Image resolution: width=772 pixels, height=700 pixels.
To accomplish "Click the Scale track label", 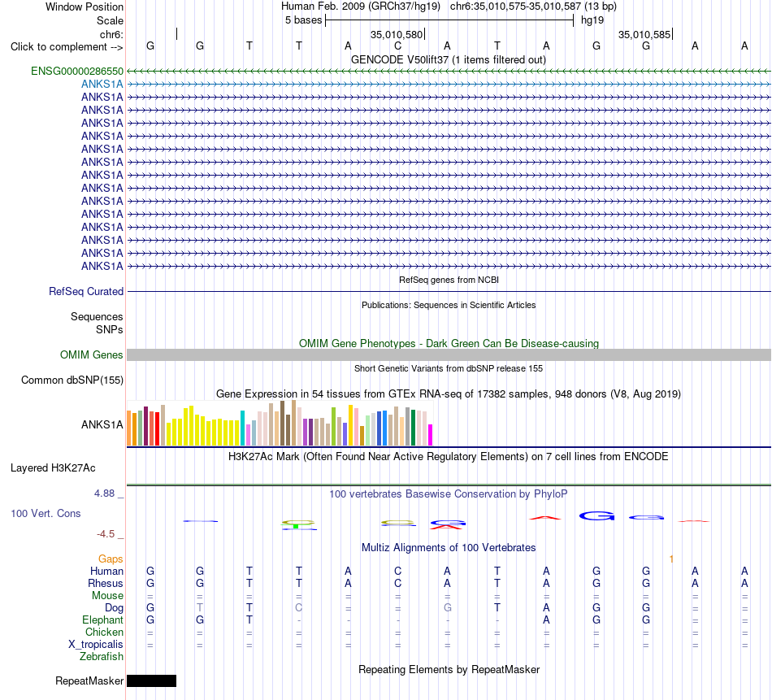I will click(x=110, y=20).
